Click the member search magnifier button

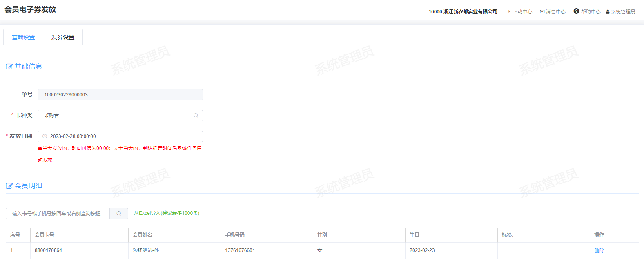pos(119,214)
